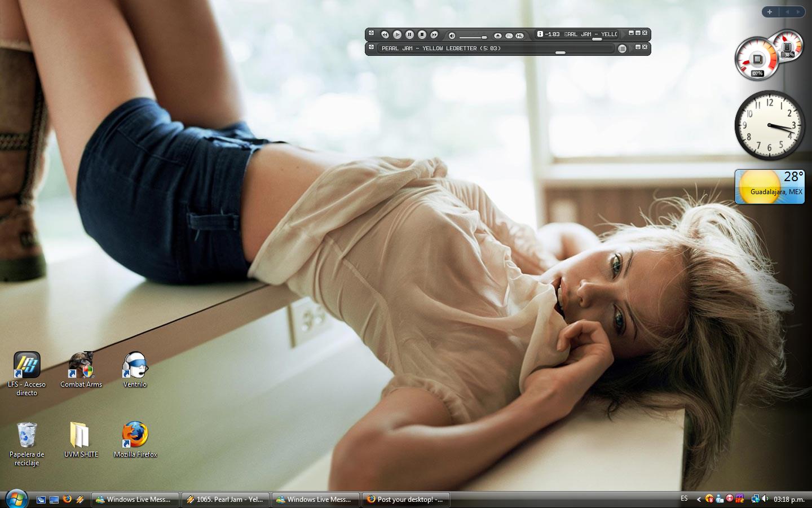The height and width of the screenshot is (508, 812).
Task: Play the track in Winamp
Action: click(x=397, y=35)
